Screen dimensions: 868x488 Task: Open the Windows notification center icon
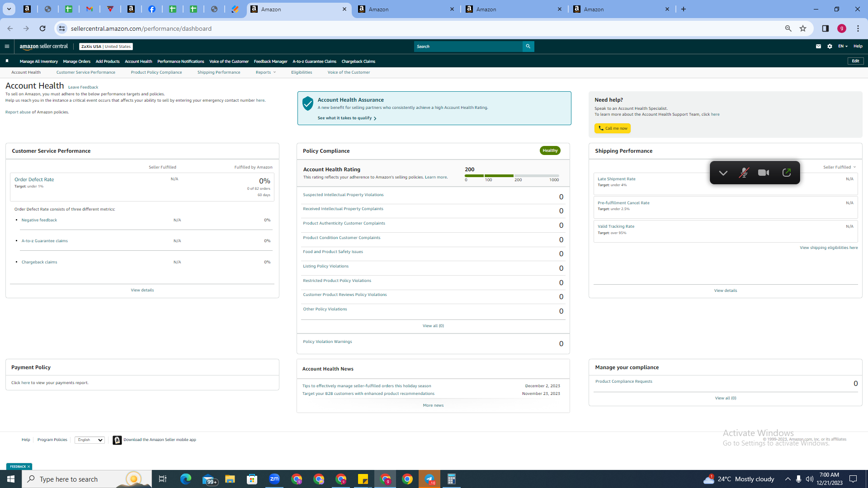coord(853,479)
